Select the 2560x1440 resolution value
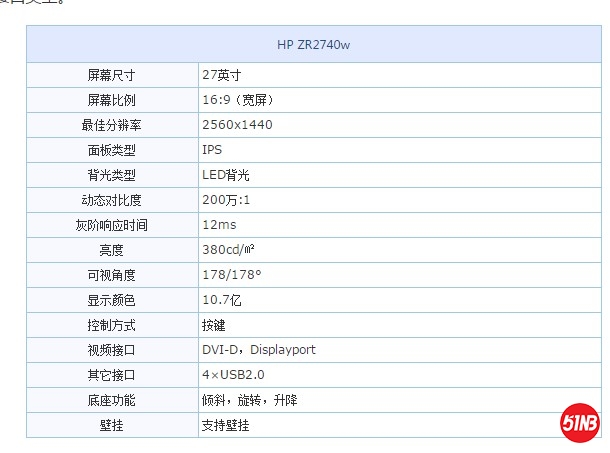Image resolution: width=610 pixels, height=453 pixels. tap(237, 125)
